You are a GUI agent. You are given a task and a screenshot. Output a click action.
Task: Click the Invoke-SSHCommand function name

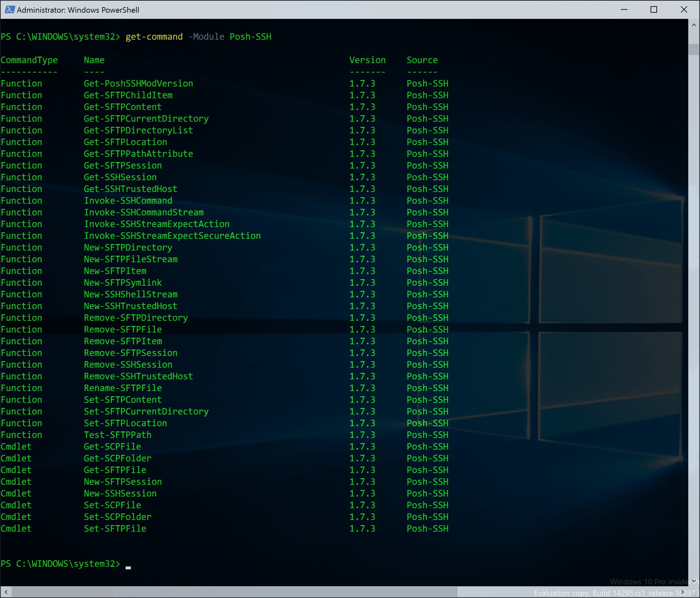[128, 201]
